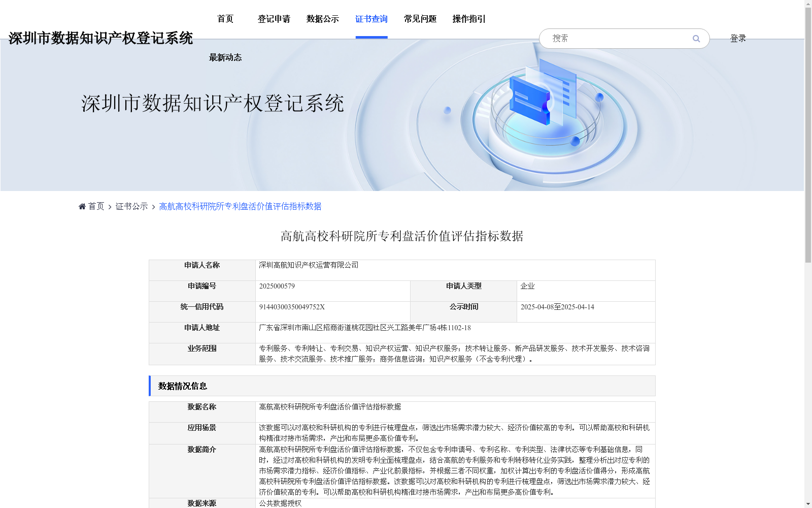
Task: Click the 申请人类型 label cell
Action: point(463,291)
